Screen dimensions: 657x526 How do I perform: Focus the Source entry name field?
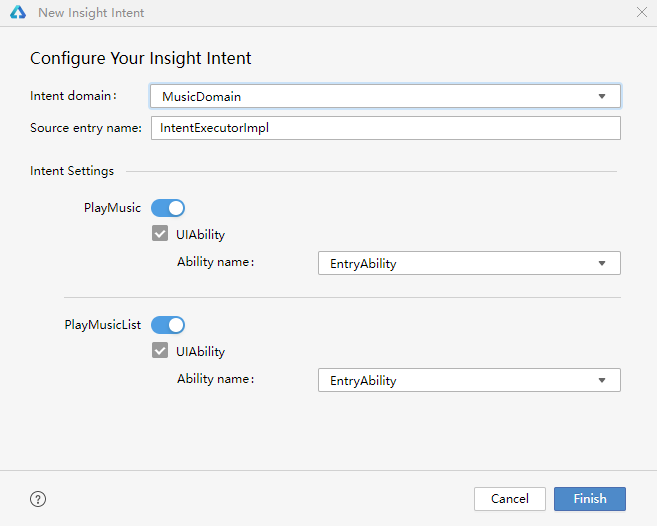pyautogui.click(x=385, y=128)
